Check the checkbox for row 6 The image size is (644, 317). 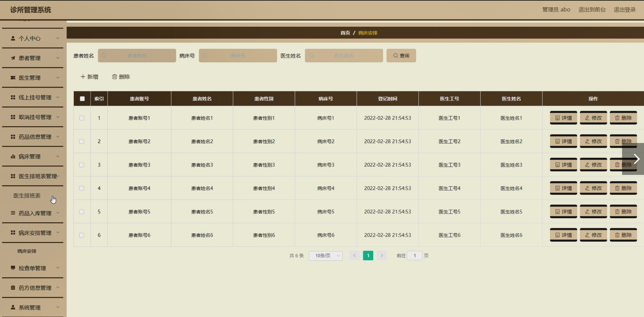point(82,235)
